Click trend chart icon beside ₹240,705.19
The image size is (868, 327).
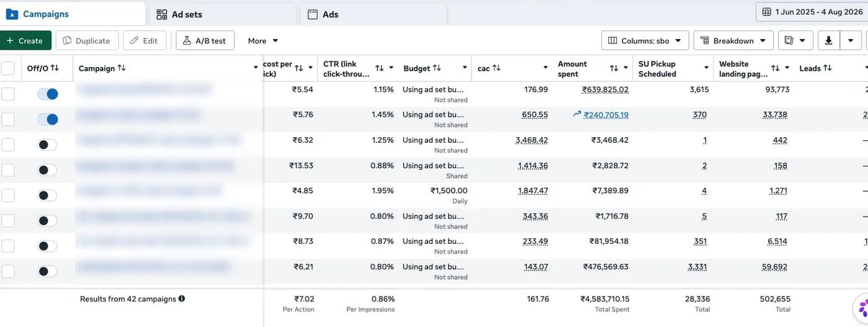click(577, 114)
